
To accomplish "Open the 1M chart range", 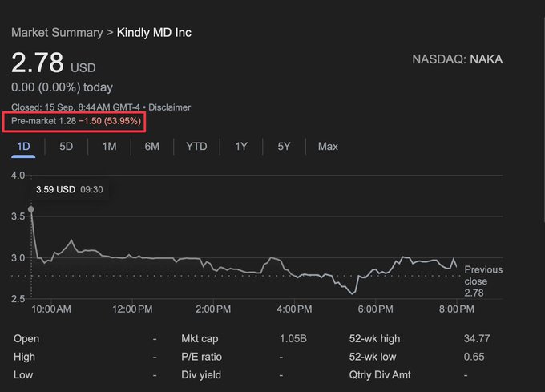I will pos(109,147).
